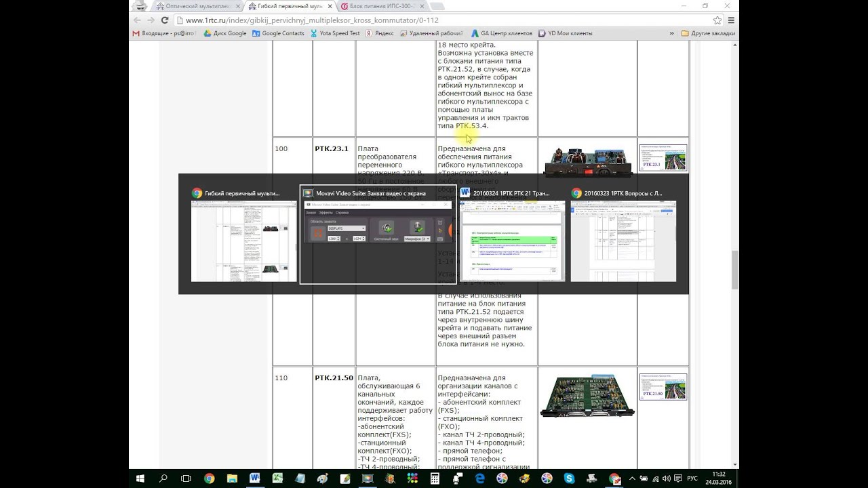The image size is (868, 488).
Task: Open the Yota Speed Test bookmark
Action: 335,33
